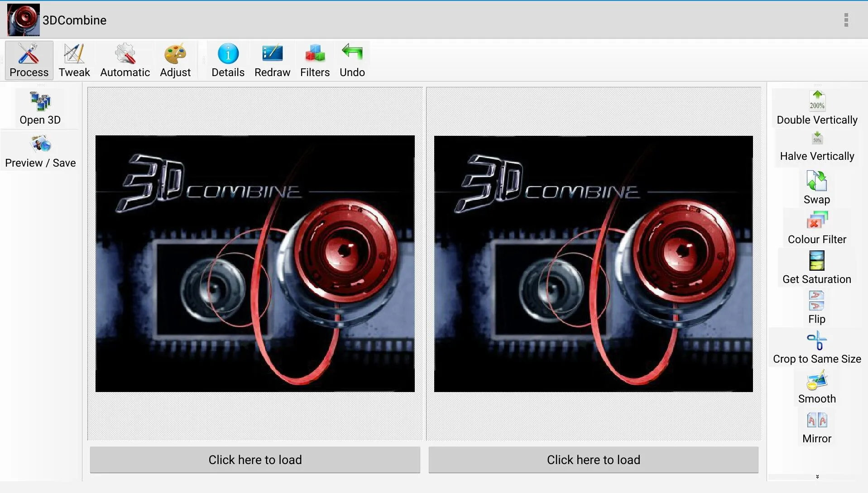The image size is (868, 493).
Task: Select the left image preview
Action: (255, 263)
